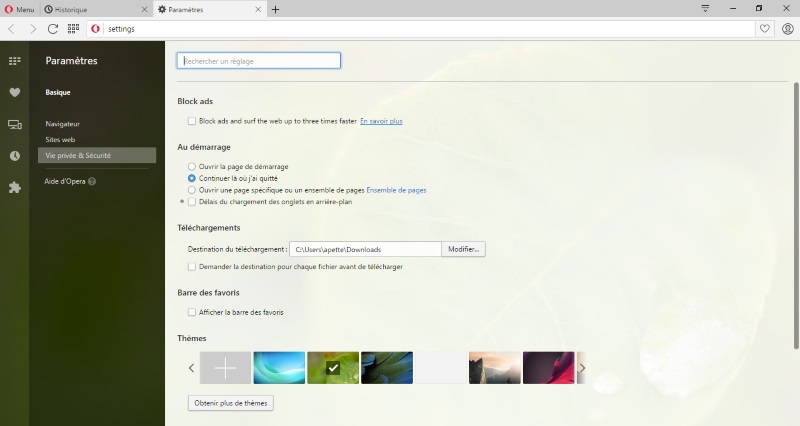Open Speed Dial grid icon in toolbar
Image resolution: width=800 pixels, height=426 pixels.
pos(73,29)
